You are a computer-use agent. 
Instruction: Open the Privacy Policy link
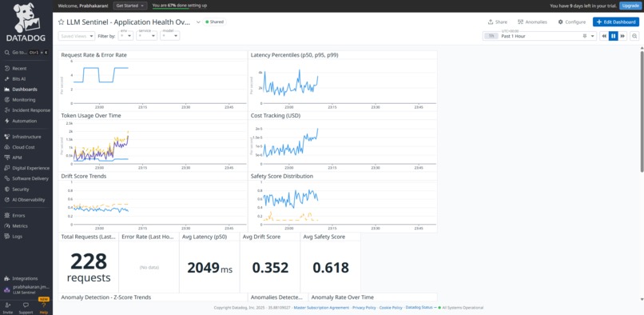click(x=364, y=308)
